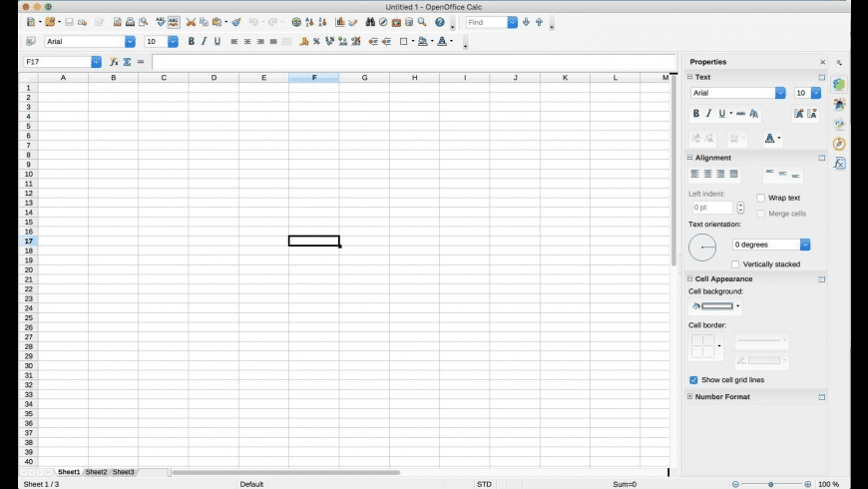Switch to the Sheet3 tab
The height and width of the screenshot is (489, 868).
coord(123,472)
